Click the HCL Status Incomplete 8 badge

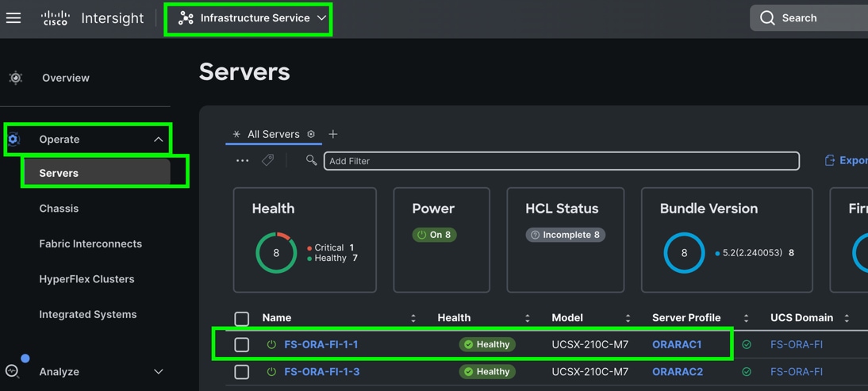(x=565, y=235)
